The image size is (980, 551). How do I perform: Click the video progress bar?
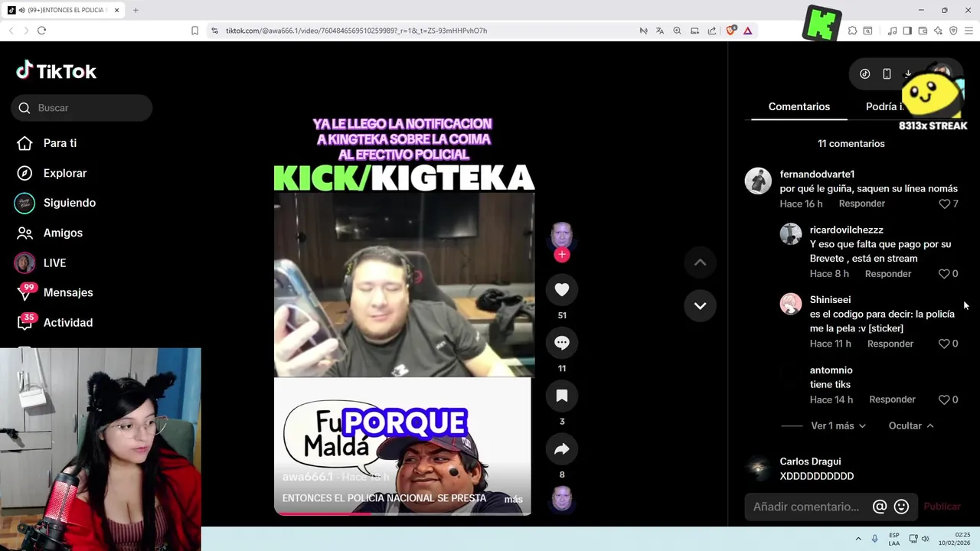coord(403,514)
